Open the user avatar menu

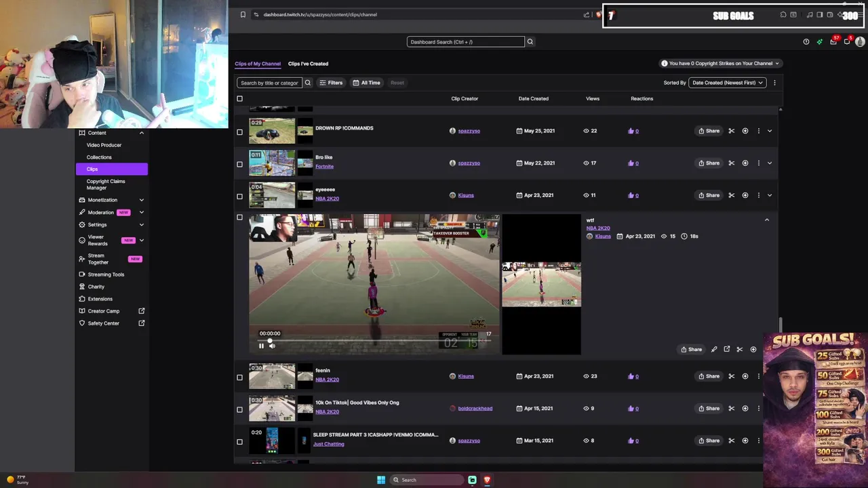860,42
